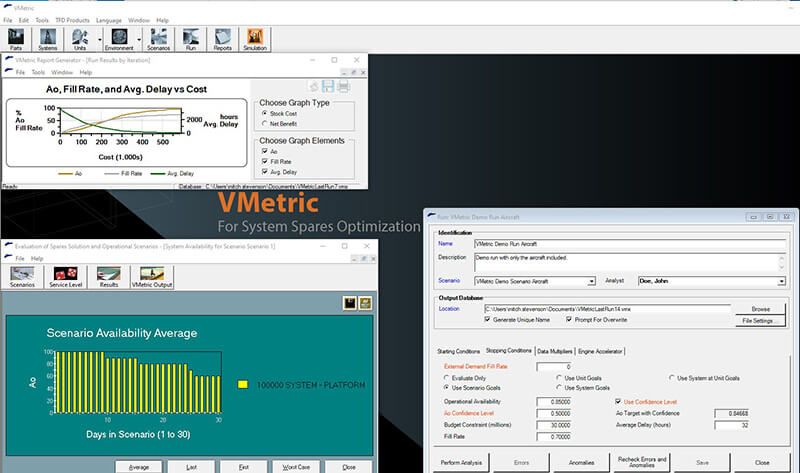The image size is (800, 473).
Task: Click Recheck Errors and Anomalies button
Action: point(642,463)
